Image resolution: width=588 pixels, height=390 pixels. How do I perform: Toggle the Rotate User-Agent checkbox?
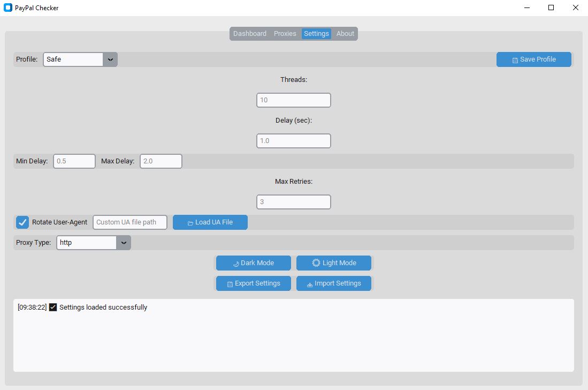coord(22,222)
